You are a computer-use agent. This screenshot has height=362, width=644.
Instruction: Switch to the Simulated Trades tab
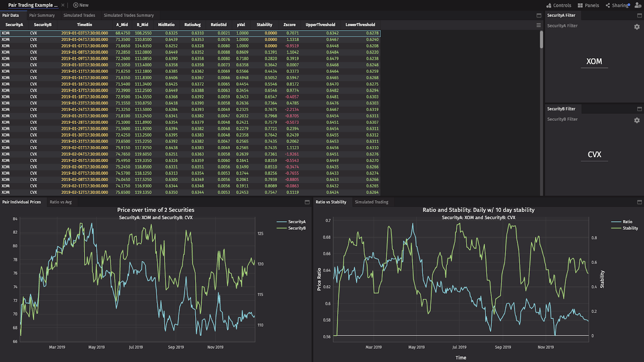tap(79, 15)
